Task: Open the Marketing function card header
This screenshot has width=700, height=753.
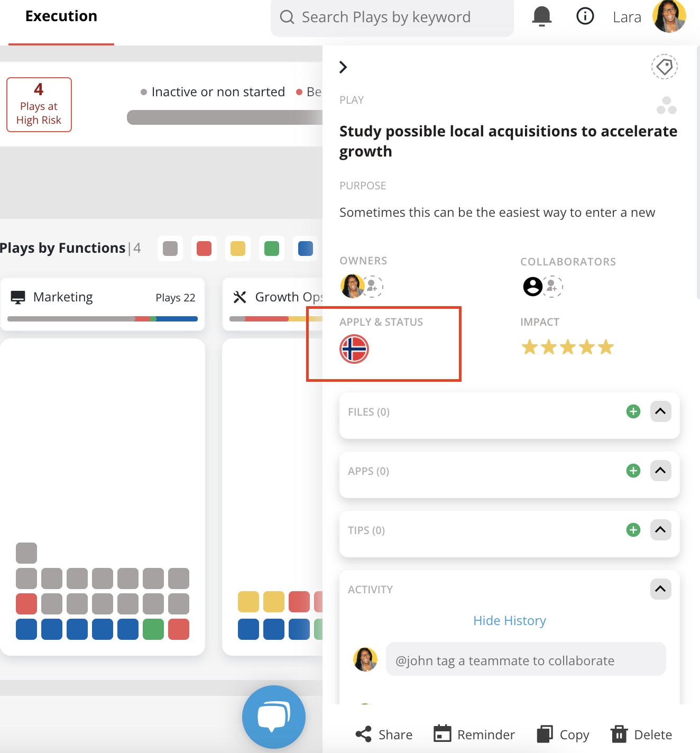Action: click(103, 304)
